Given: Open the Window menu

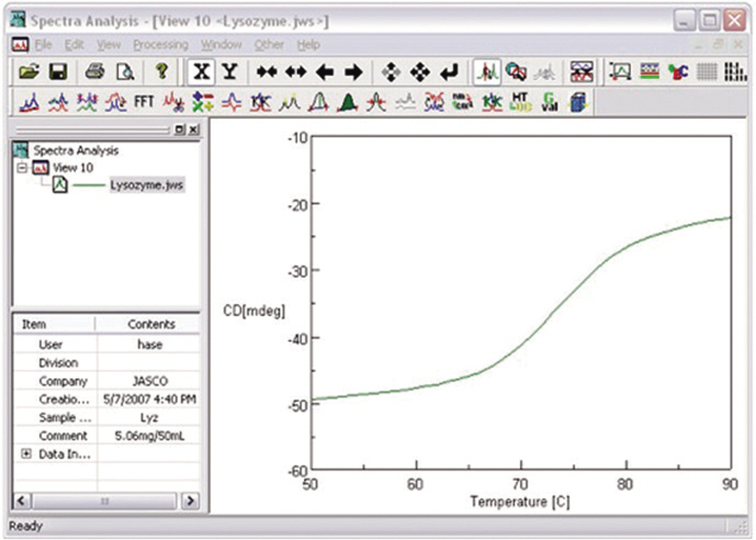Looking at the screenshot, I should tap(221, 45).
